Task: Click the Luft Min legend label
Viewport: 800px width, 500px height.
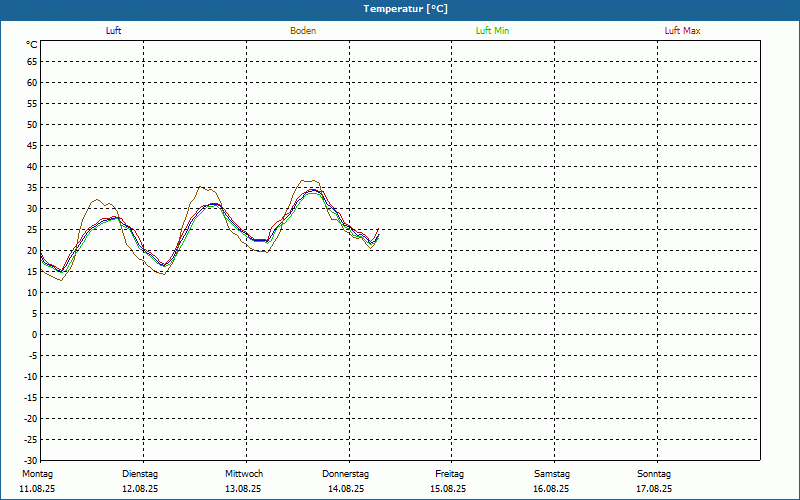Action: [492, 31]
